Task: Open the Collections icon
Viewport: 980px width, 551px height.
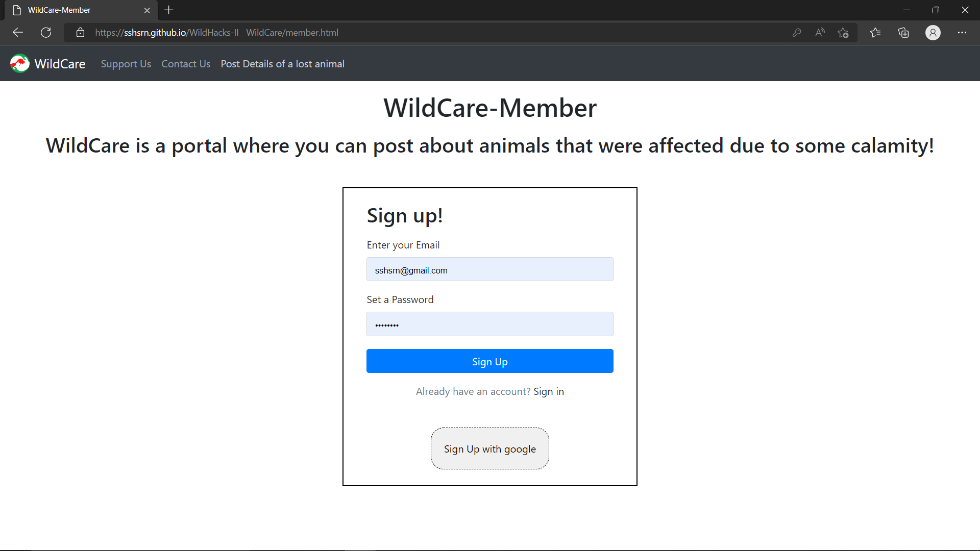Action: point(903,33)
